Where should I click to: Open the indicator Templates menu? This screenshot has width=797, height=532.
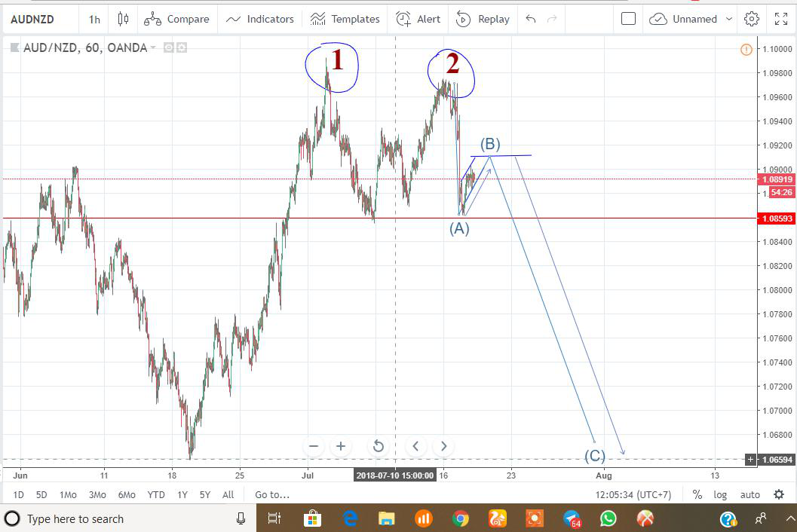[x=345, y=20]
